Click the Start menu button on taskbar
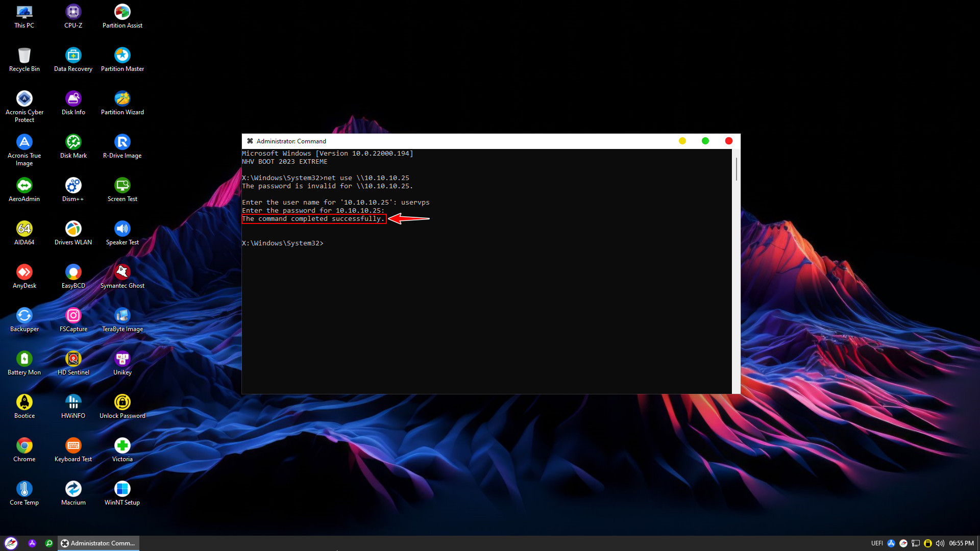This screenshot has width=980, height=551. [x=11, y=543]
